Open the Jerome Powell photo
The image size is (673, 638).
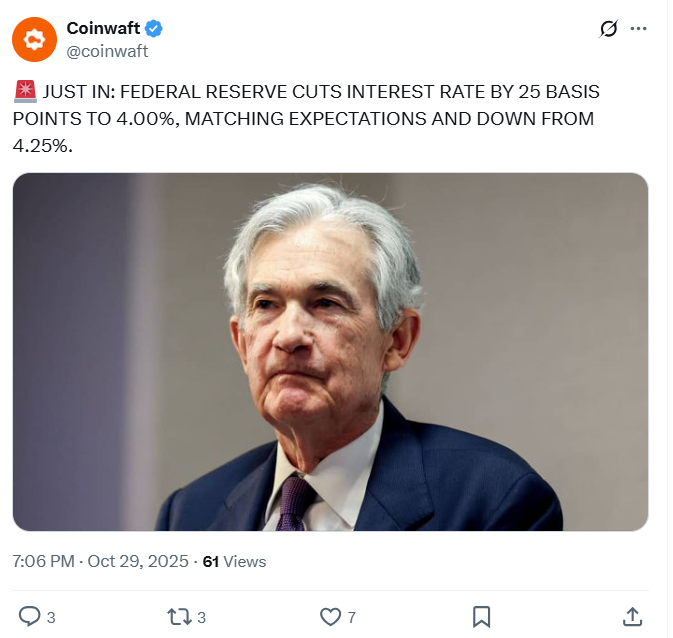(x=330, y=352)
